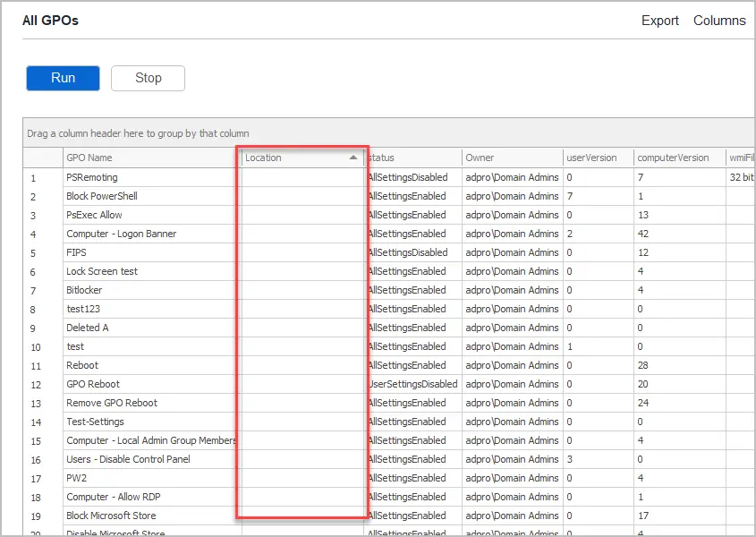Select the PsExec Allow GPO name
This screenshot has width=756, height=537.
[94, 215]
